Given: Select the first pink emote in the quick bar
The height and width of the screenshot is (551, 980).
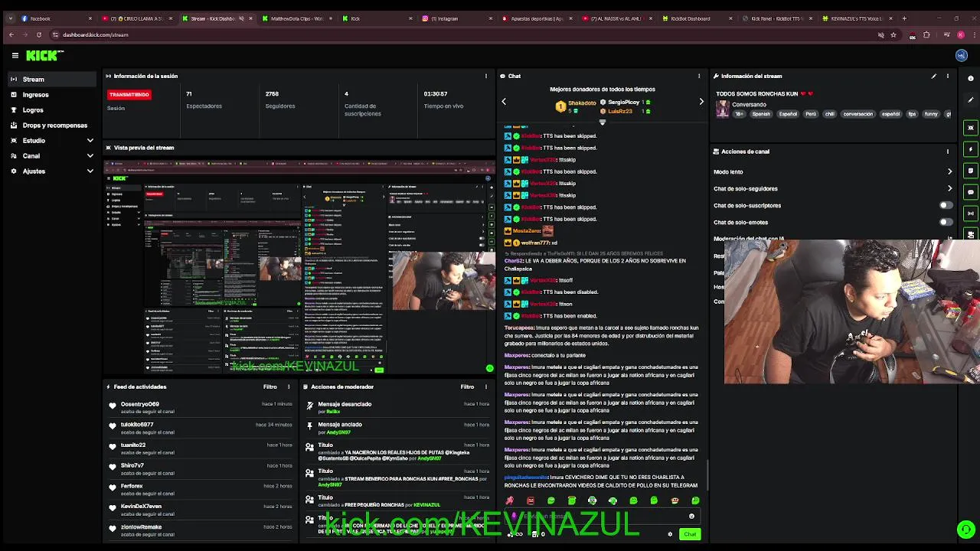Looking at the screenshot, I should pyautogui.click(x=510, y=500).
